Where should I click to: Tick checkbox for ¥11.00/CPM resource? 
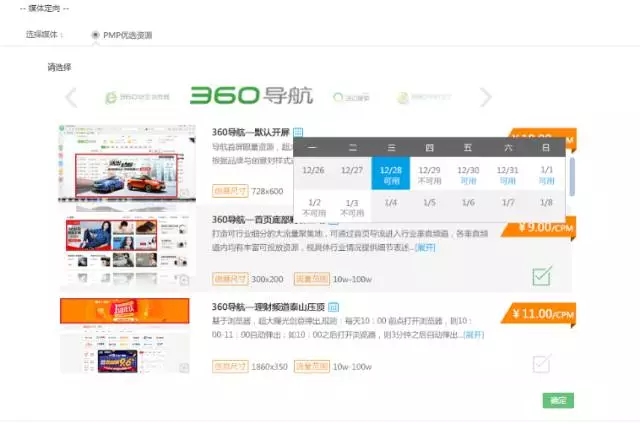pos(542,363)
